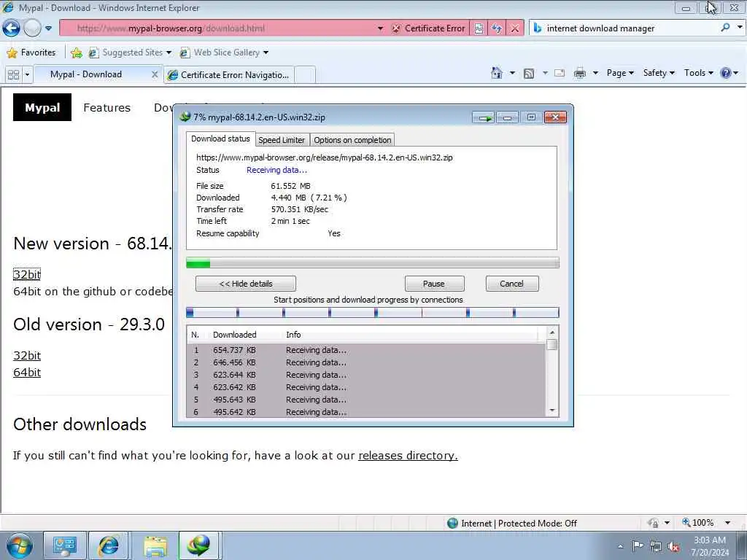Image resolution: width=747 pixels, height=560 pixels.
Task: Open the Favorites star button
Action: (x=31, y=52)
